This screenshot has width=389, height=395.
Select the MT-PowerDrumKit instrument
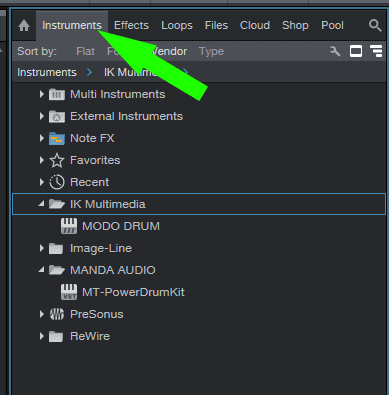click(133, 292)
